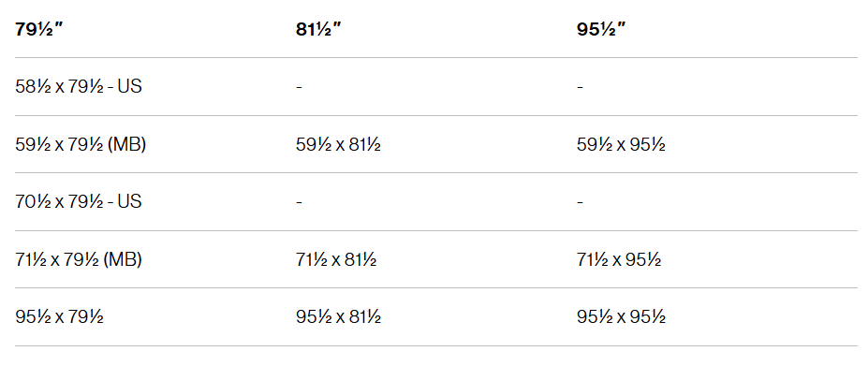Click the 95½ x 95½ size entry
Viewport: 868px width, 366px height.
(x=621, y=316)
